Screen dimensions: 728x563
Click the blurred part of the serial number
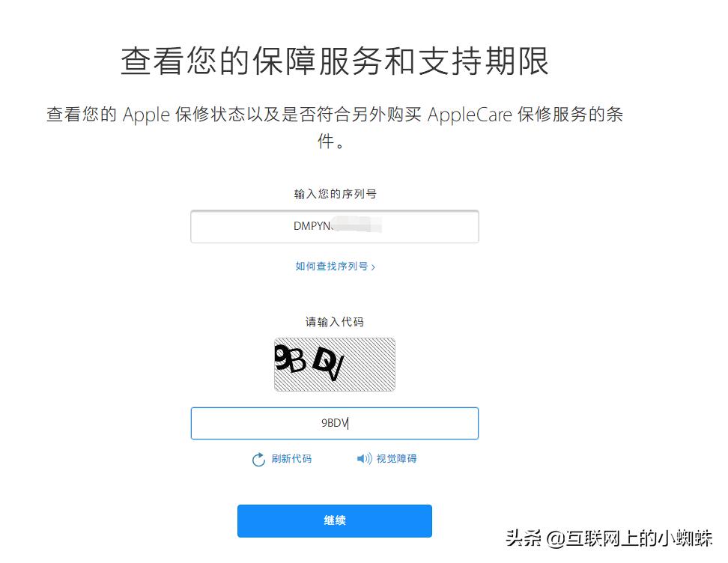point(357,224)
